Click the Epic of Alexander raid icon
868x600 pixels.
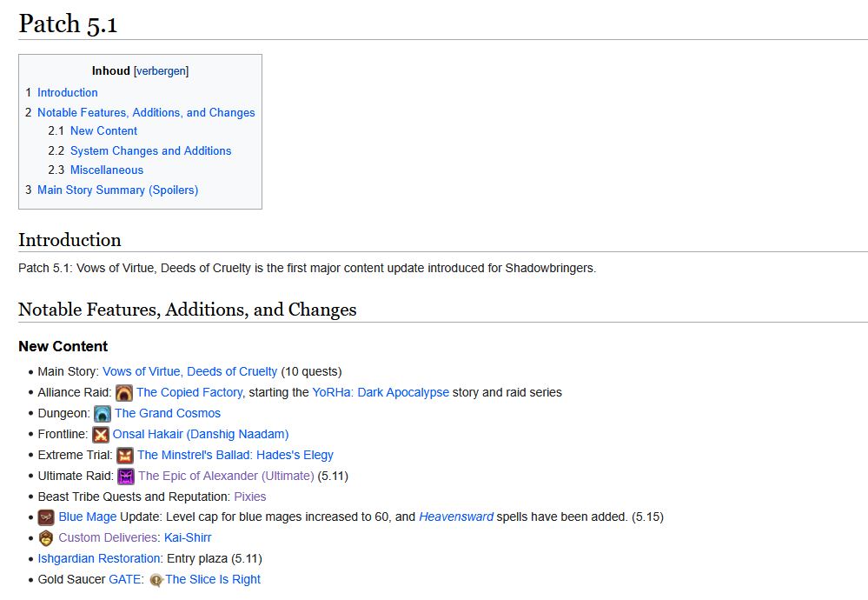pyautogui.click(x=126, y=477)
